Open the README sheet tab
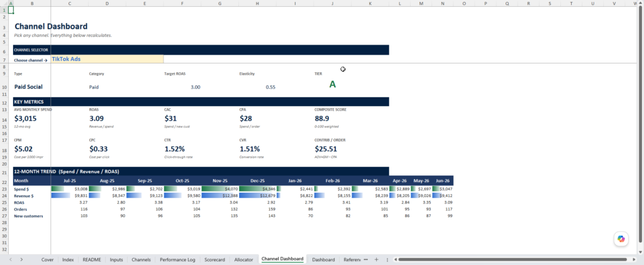The height and width of the screenshot is (265, 644). pyautogui.click(x=92, y=260)
